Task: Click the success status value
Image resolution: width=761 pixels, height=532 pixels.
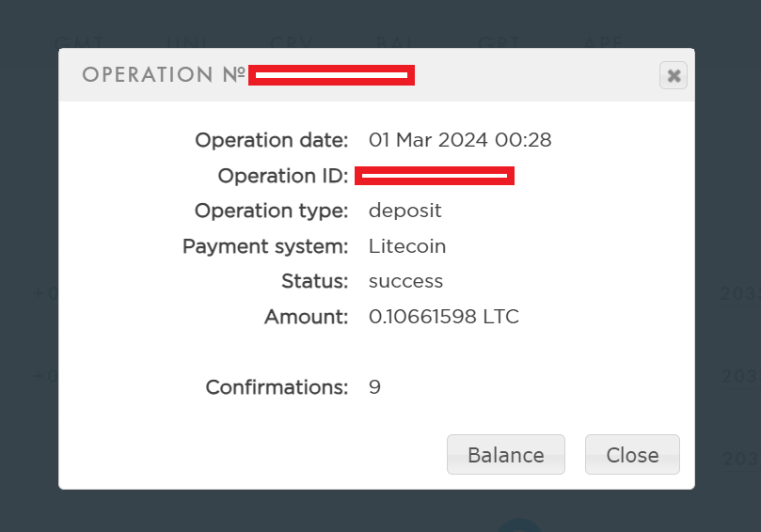Action: [x=405, y=282]
